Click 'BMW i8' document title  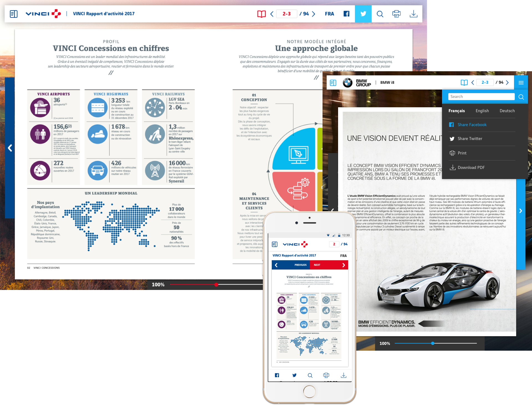(387, 83)
